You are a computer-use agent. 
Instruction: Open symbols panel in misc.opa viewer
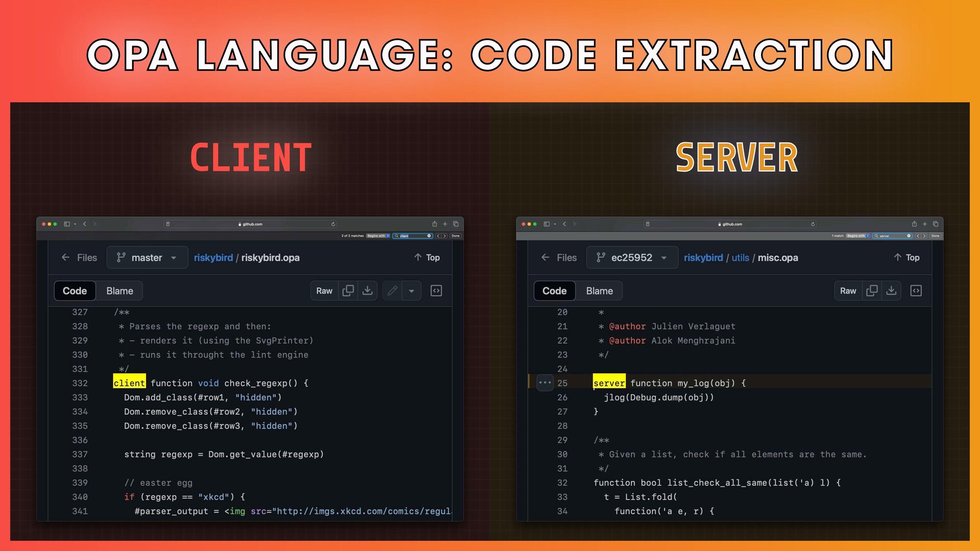click(916, 291)
